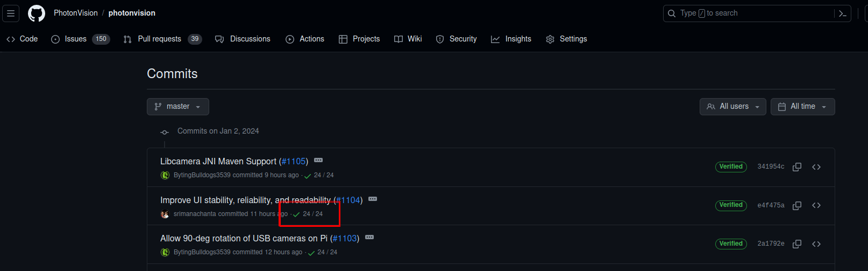Viewport: 868px width, 271px height.
Task: Click the Verified badge for commit e4f475a
Action: 731,205
